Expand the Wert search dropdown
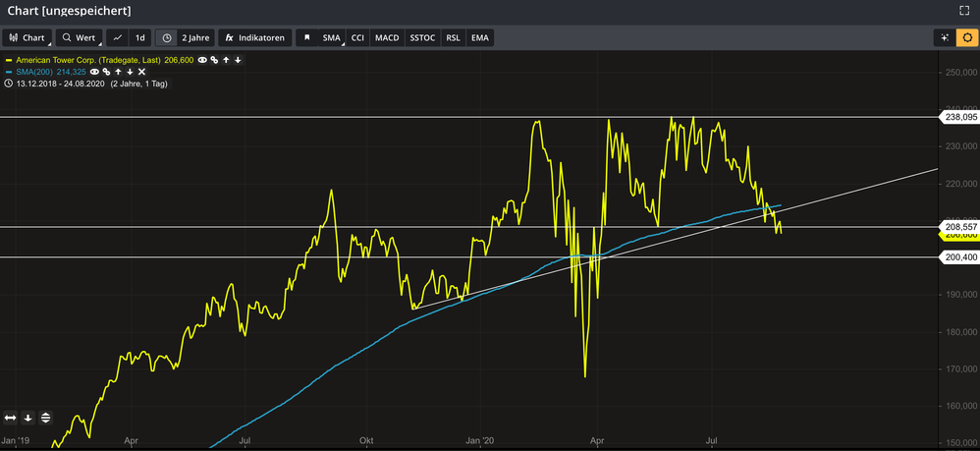Screen dimensions: 980x451 click(x=79, y=38)
